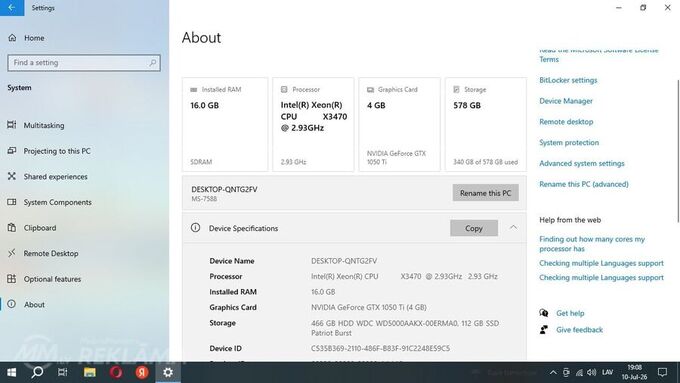Click the Remote Desktop sidebar icon

click(x=12, y=253)
